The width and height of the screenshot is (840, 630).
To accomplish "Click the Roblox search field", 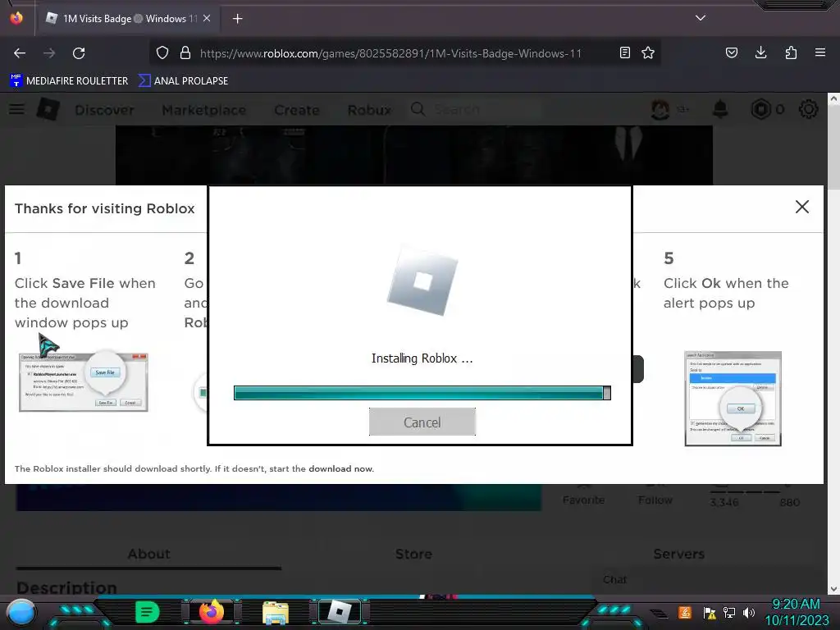I will coord(477,109).
